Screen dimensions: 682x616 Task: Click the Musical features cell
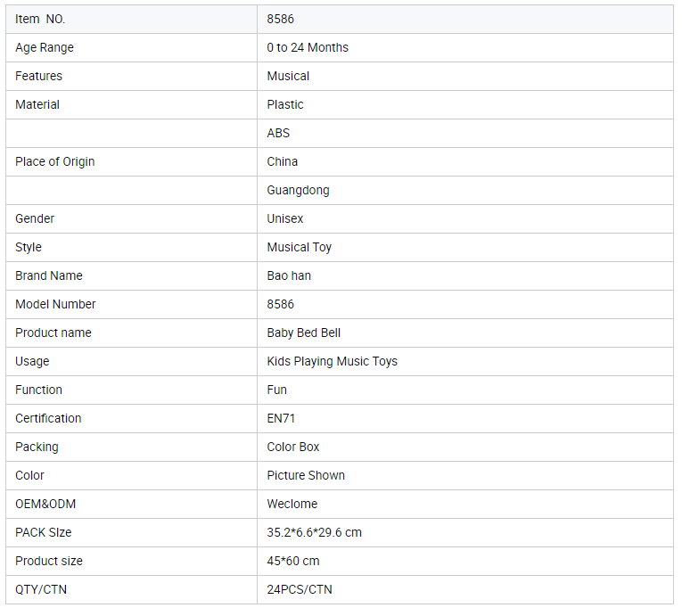288,76
